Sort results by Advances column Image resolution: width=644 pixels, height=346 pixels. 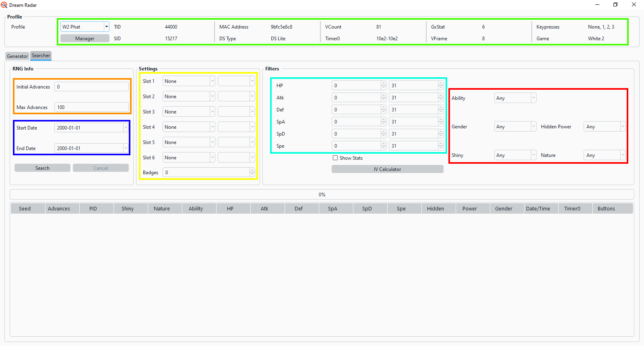coord(62,209)
